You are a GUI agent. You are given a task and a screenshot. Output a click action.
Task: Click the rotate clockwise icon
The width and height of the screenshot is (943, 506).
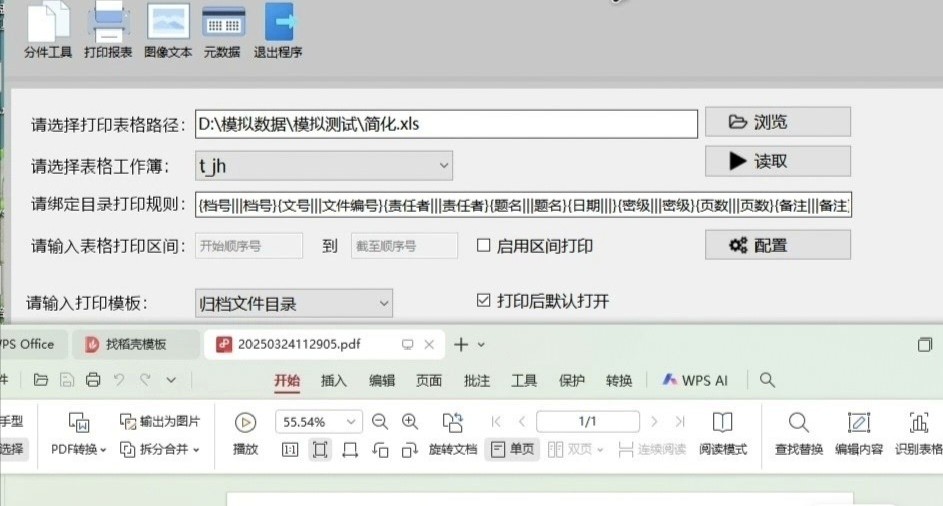point(410,449)
